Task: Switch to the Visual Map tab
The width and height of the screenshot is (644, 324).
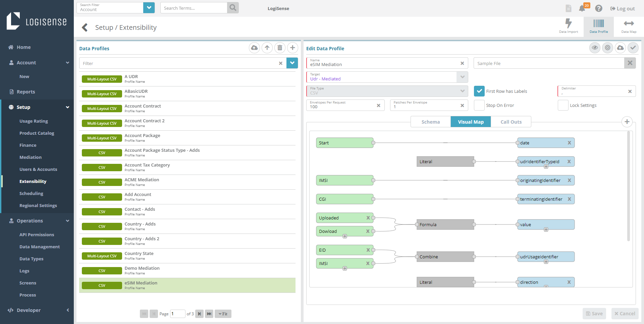Action: [x=471, y=122]
